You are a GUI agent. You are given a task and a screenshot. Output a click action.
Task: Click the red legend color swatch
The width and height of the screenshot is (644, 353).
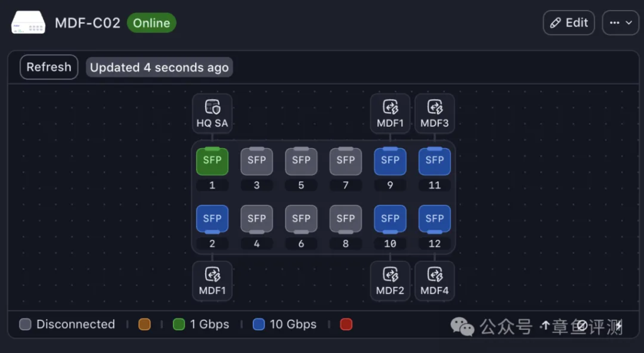click(x=346, y=324)
